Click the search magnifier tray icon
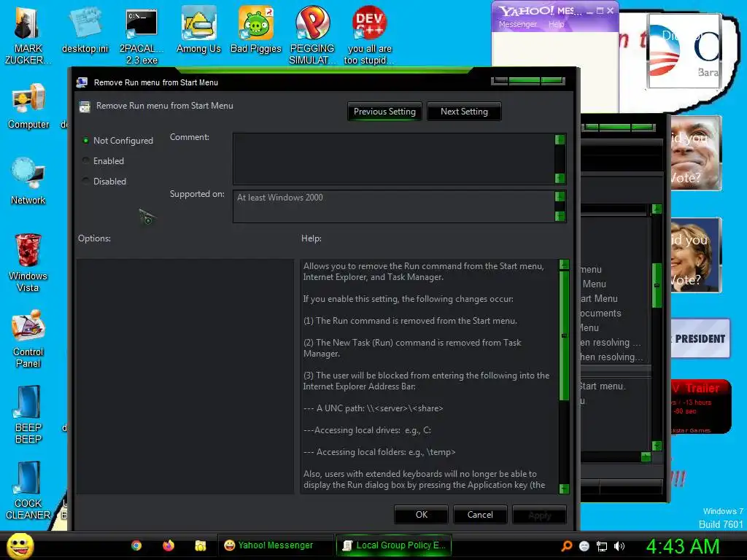The image size is (747, 560). (x=567, y=546)
